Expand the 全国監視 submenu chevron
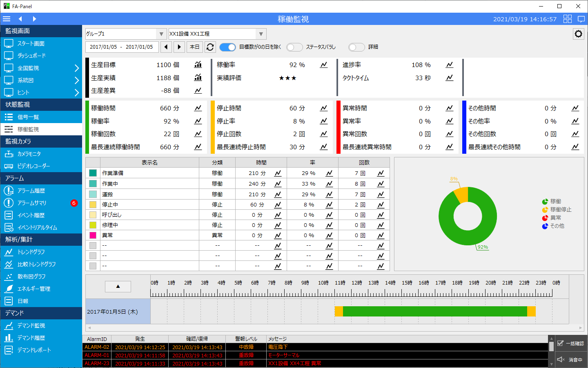 pos(77,68)
